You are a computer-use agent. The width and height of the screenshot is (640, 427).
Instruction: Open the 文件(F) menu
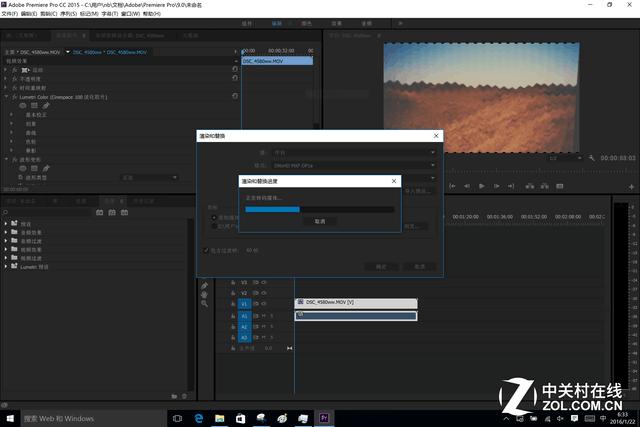coord(9,13)
